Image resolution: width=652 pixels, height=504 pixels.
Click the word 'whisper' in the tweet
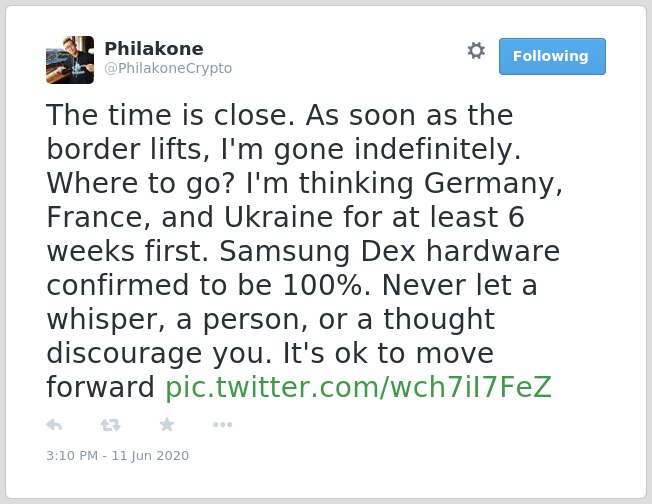coord(103,320)
